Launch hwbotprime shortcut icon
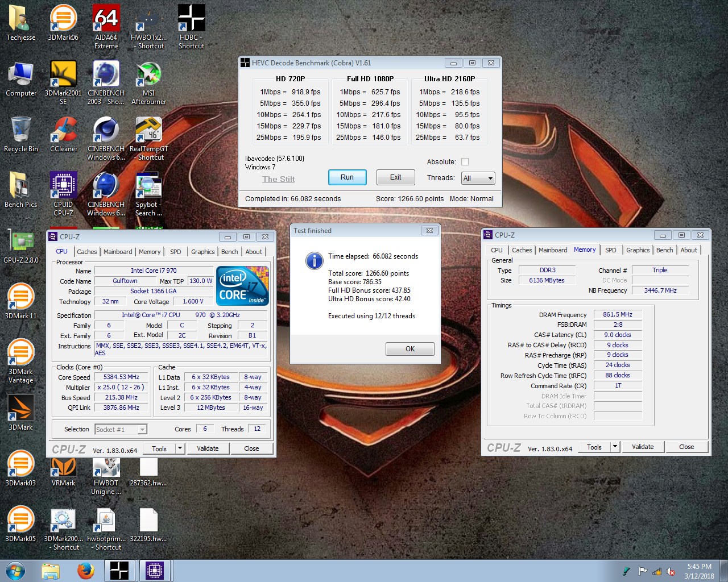The width and height of the screenshot is (728, 582). point(106,528)
